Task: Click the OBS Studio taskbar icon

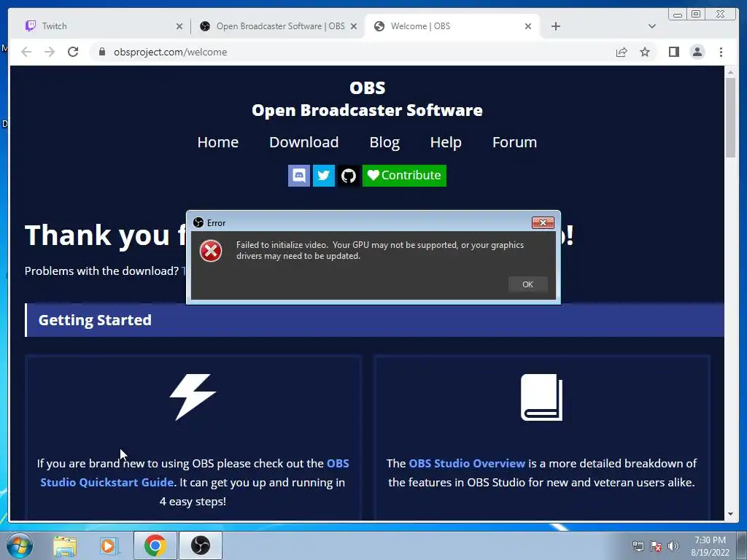Action: (200, 545)
